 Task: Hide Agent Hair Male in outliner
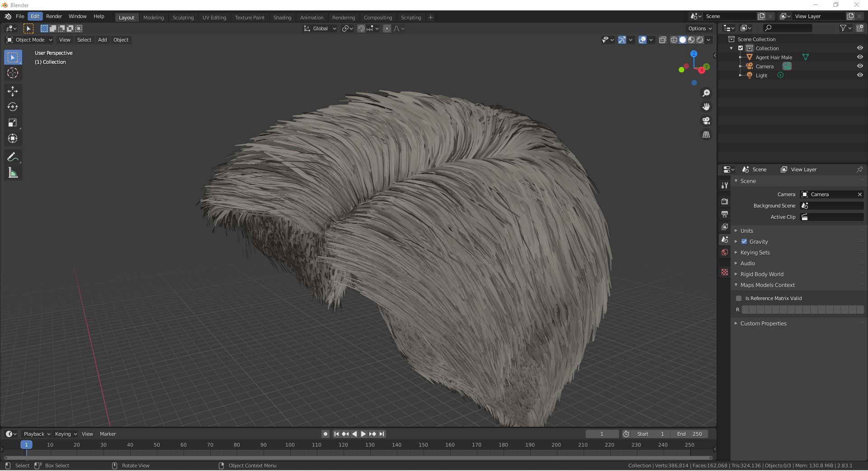click(860, 57)
